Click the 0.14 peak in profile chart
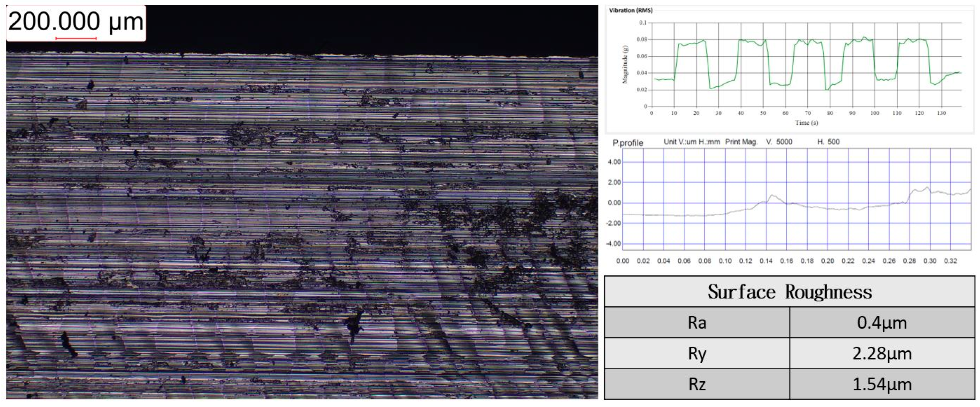This screenshot has width=980, height=407. (x=772, y=196)
